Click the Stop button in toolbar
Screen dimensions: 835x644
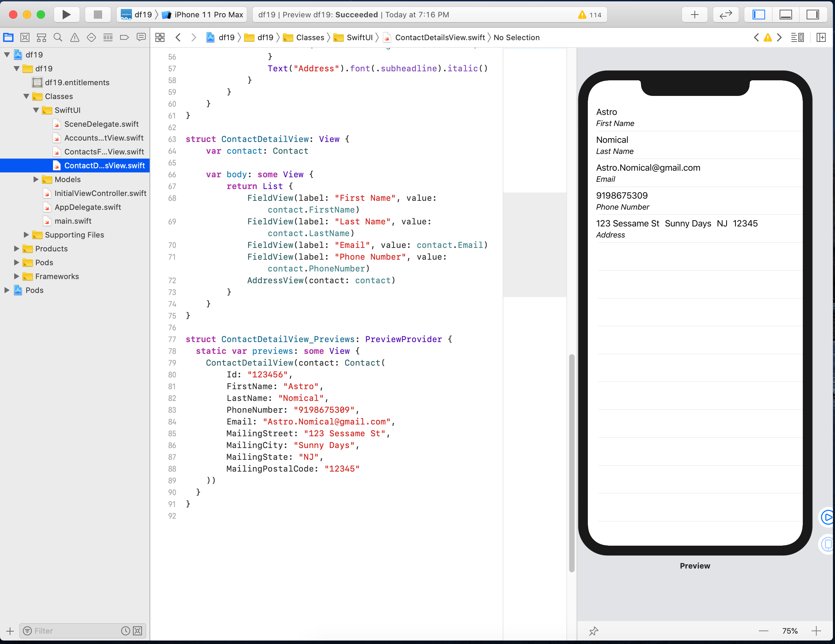(98, 15)
